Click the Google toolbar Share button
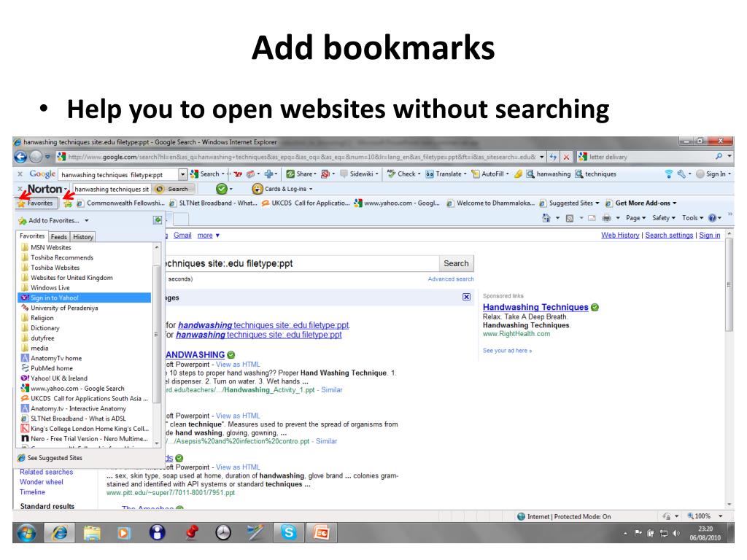This screenshot has width=747, height=560. pos(301,174)
